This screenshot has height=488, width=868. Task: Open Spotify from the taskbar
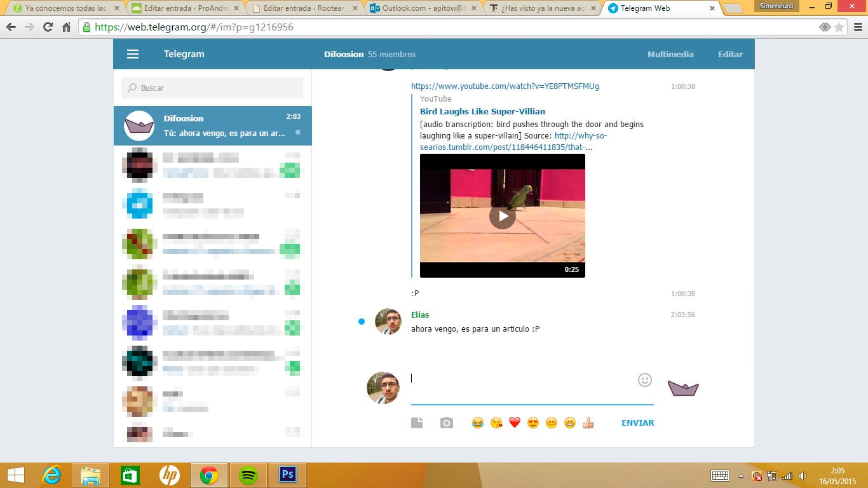click(248, 475)
